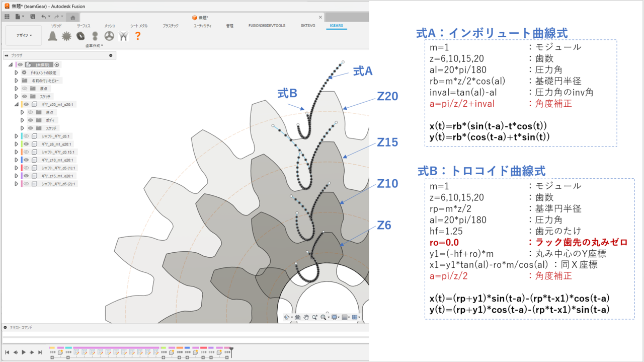The height and width of the screenshot is (362, 644).
Task: Select the Pan hand tool
Action: tap(306, 317)
